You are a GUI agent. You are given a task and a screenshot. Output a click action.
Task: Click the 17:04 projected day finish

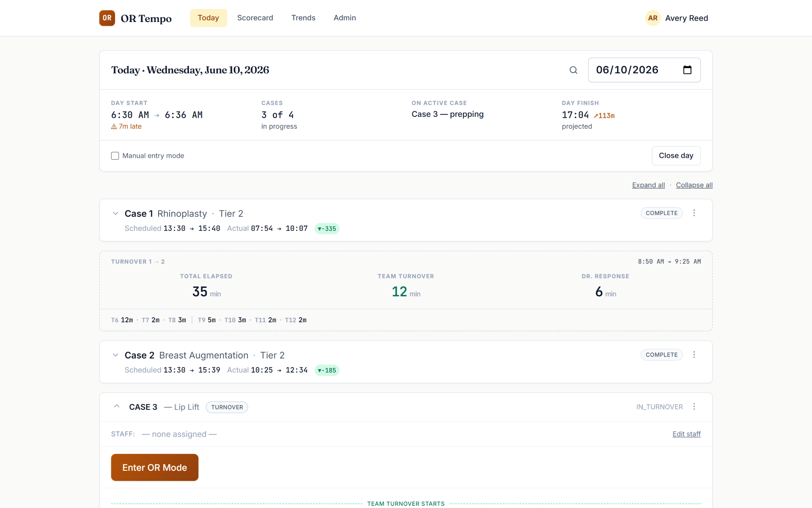pos(575,115)
